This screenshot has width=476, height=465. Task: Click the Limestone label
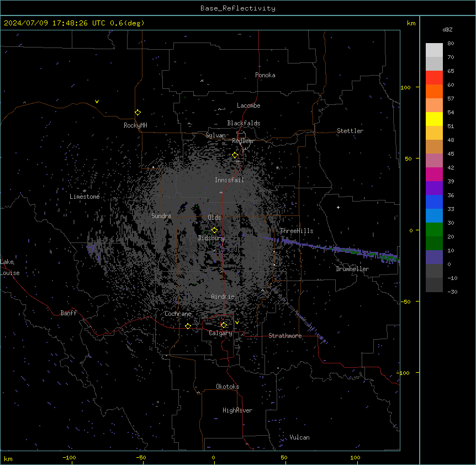click(x=84, y=197)
